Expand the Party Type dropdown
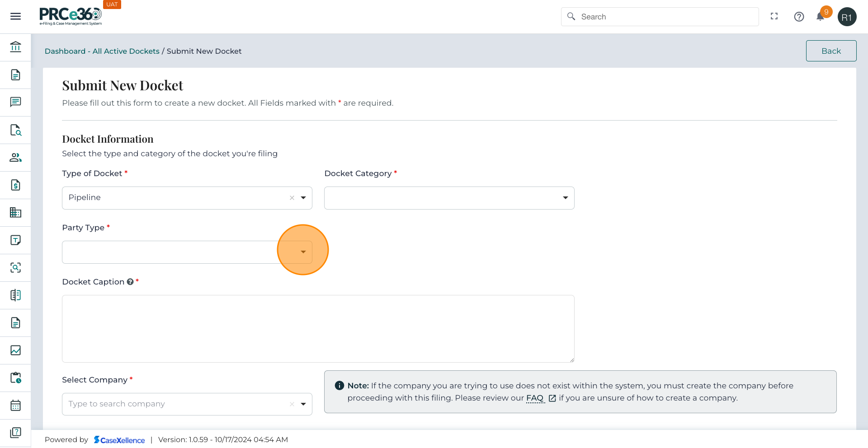Viewport: 868px width, 448px height. click(303, 252)
